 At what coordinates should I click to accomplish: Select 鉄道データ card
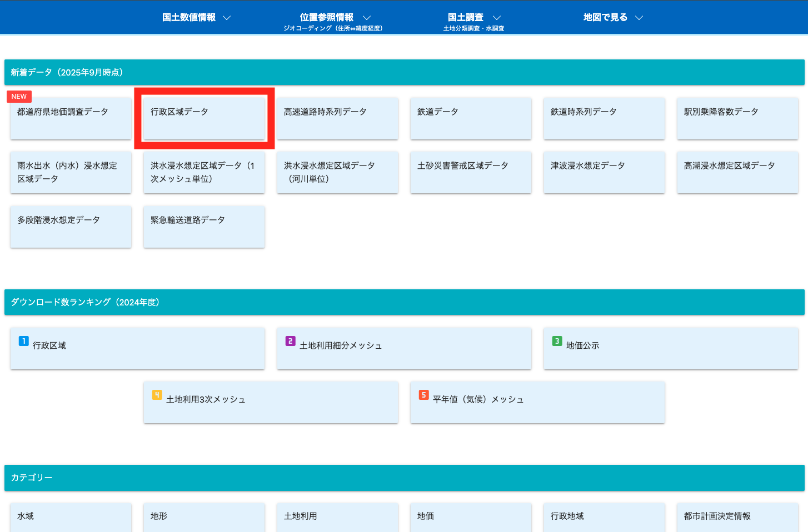471,118
